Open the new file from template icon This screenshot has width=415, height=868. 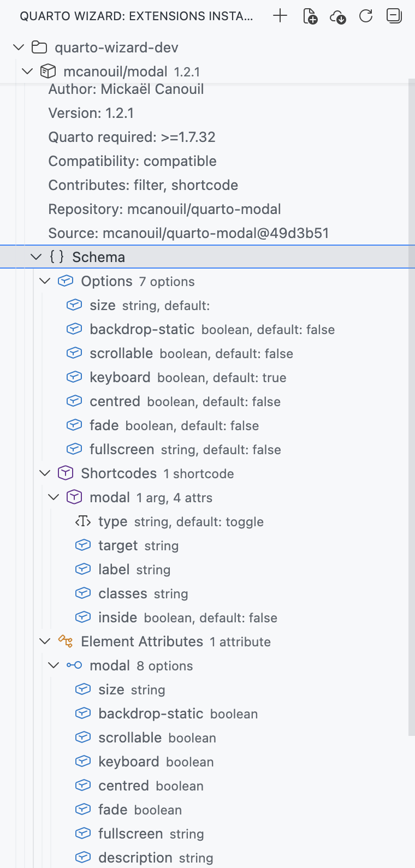pos(310,16)
